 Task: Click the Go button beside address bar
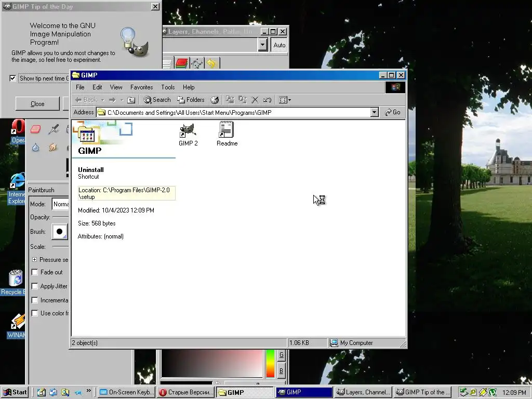393,112
